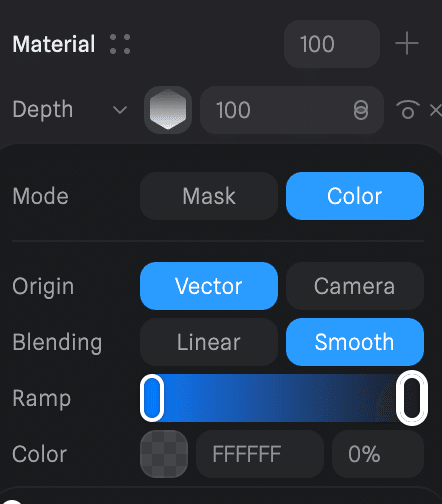Click the 0% color opacity field
The image size is (442, 504).
tap(378, 454)
